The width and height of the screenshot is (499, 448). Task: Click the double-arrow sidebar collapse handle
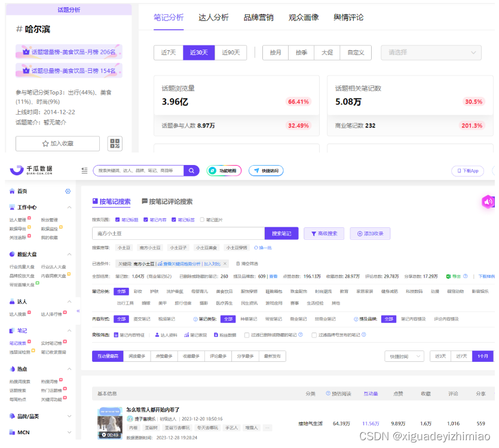[78, 311]
